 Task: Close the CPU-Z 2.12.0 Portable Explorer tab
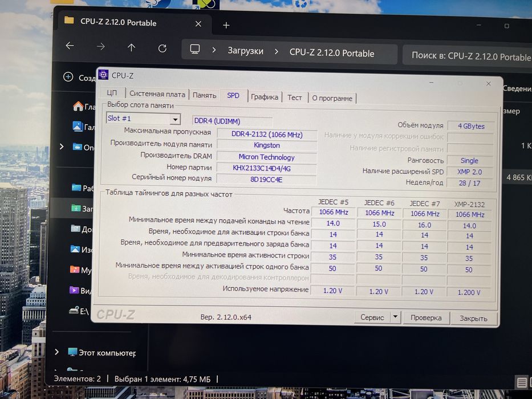[x=198, y=24]
